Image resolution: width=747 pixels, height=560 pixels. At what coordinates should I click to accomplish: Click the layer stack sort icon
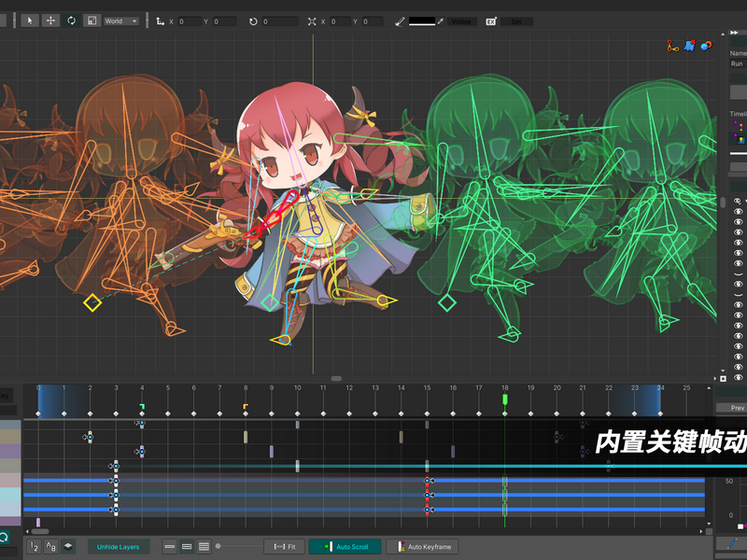click(68, 547)
